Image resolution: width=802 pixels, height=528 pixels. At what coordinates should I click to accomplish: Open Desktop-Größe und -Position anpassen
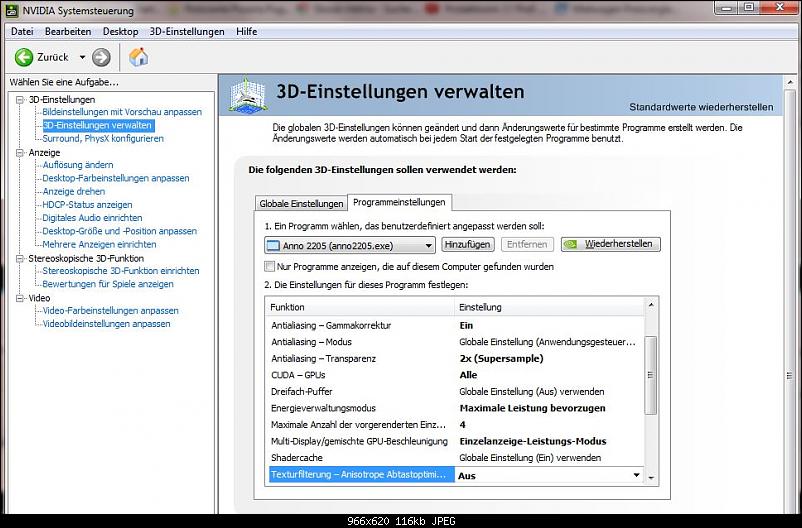119,231
